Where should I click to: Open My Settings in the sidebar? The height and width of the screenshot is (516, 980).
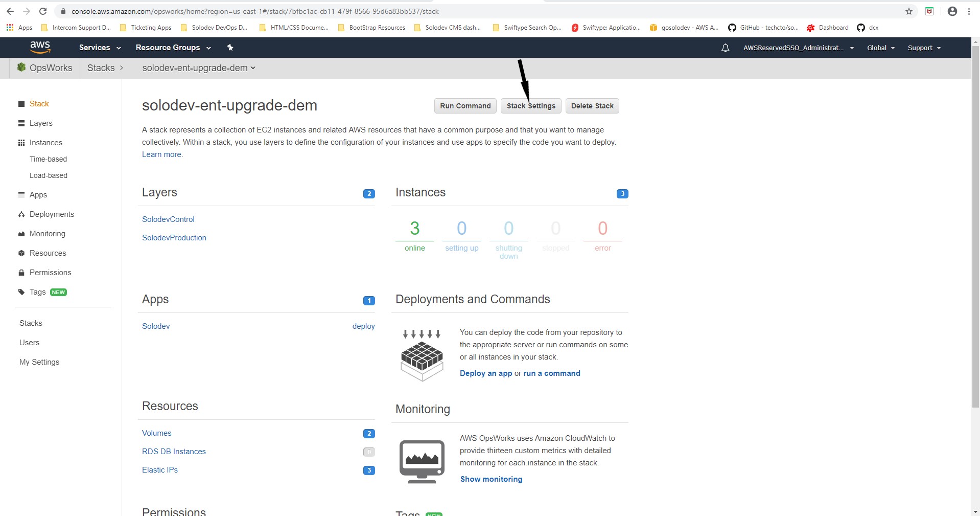(39, 362)
